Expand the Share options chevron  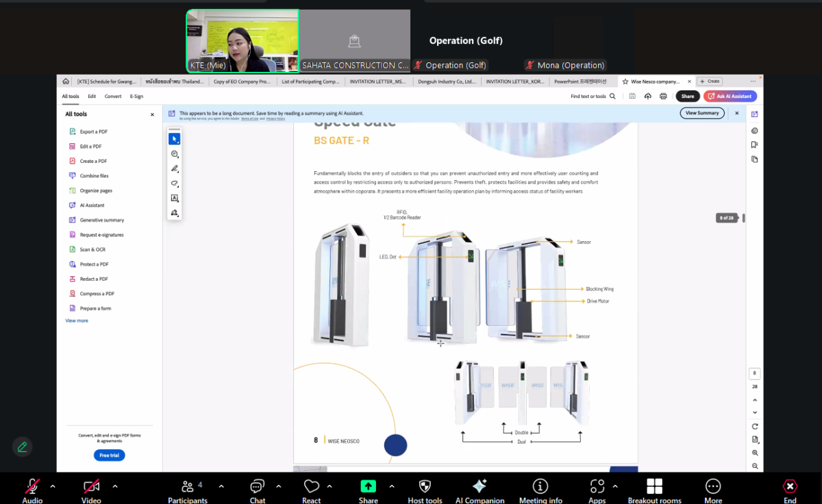click(392, 486)
